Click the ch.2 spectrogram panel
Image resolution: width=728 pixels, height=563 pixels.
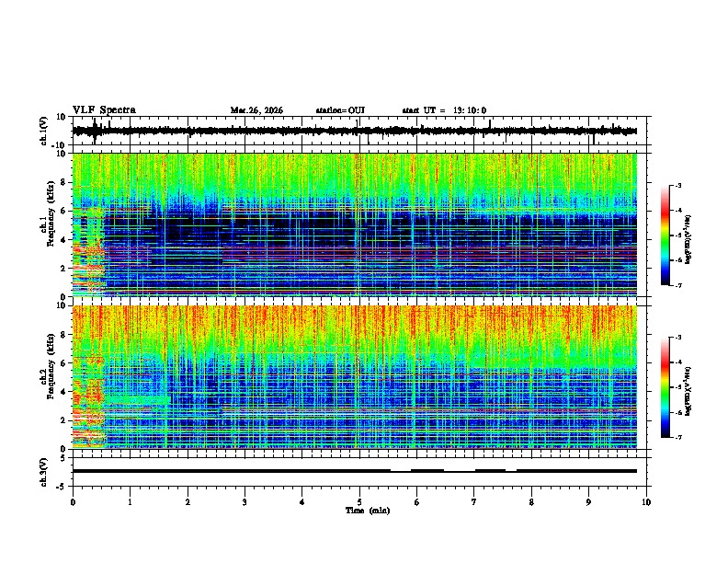coord(355,377)
